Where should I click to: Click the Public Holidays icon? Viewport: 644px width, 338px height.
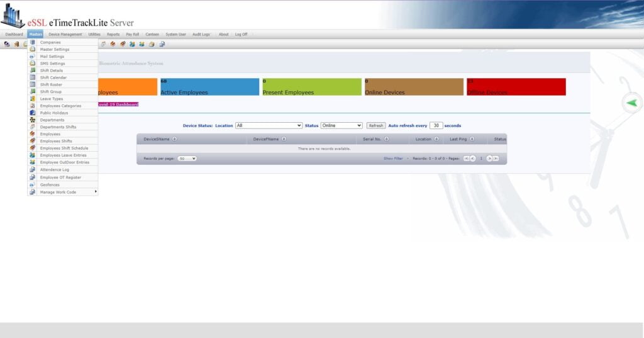pyautogui.click(x=33, y=113)
